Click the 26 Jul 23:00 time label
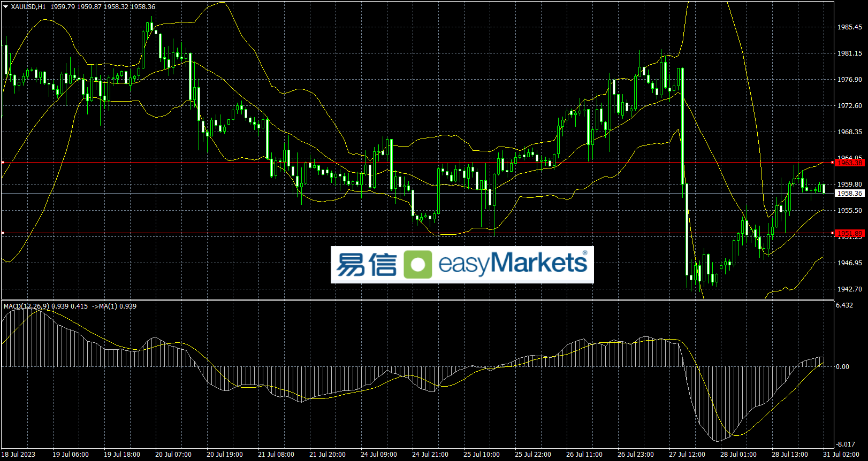Image resolution: width=868 pixels, height=461 pixels. tap(636, 455)
